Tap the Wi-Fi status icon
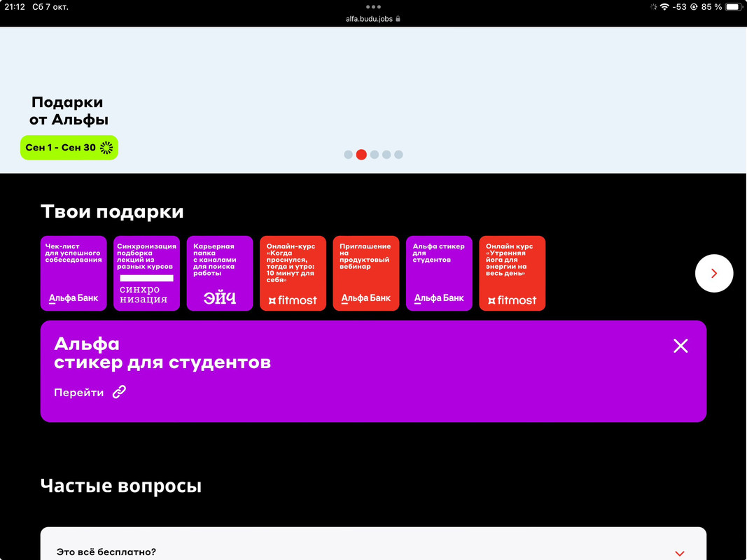 pos(664,7)
